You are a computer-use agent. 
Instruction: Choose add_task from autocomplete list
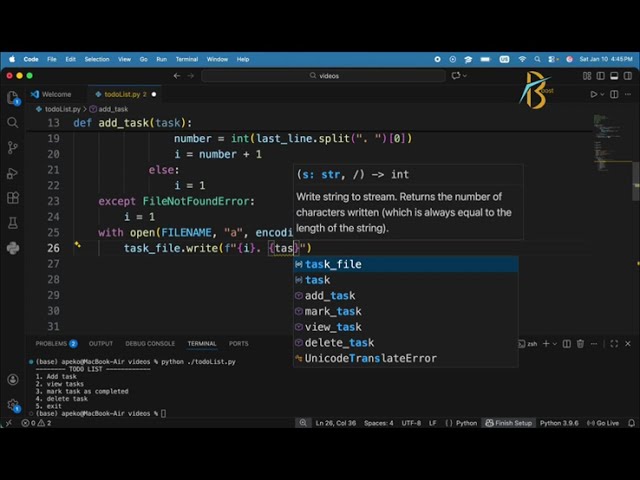(406, 296)
